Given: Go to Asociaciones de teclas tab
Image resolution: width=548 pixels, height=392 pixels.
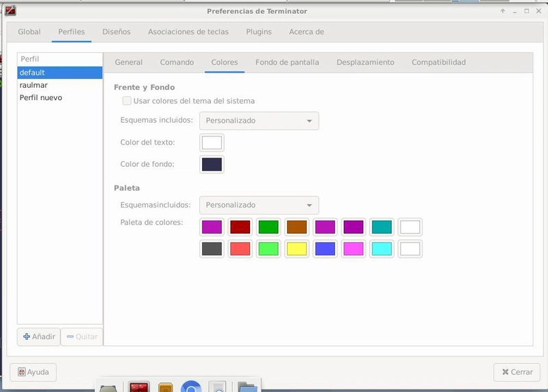Looking at the screenshot, I should coord(188,32).
